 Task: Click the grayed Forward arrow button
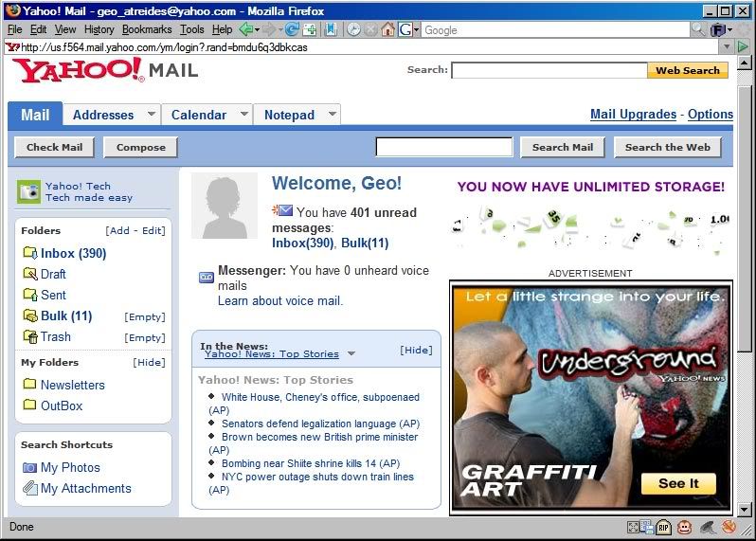tap(269, 30)
